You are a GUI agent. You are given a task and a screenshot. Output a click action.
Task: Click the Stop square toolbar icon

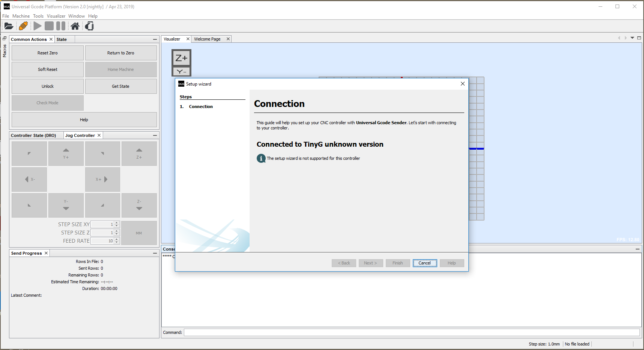tap(49, 26)
